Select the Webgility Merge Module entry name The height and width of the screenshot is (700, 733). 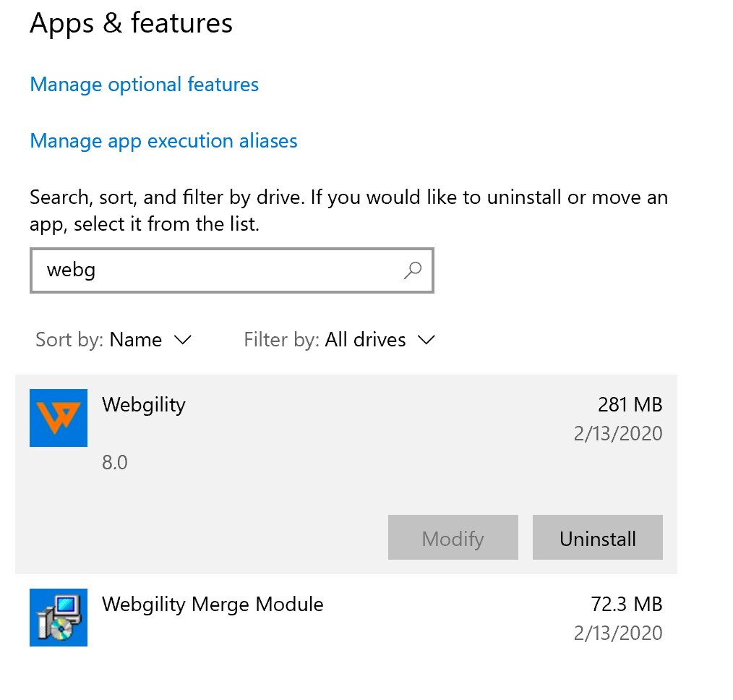pyautogui.click(x=213, y=604)
